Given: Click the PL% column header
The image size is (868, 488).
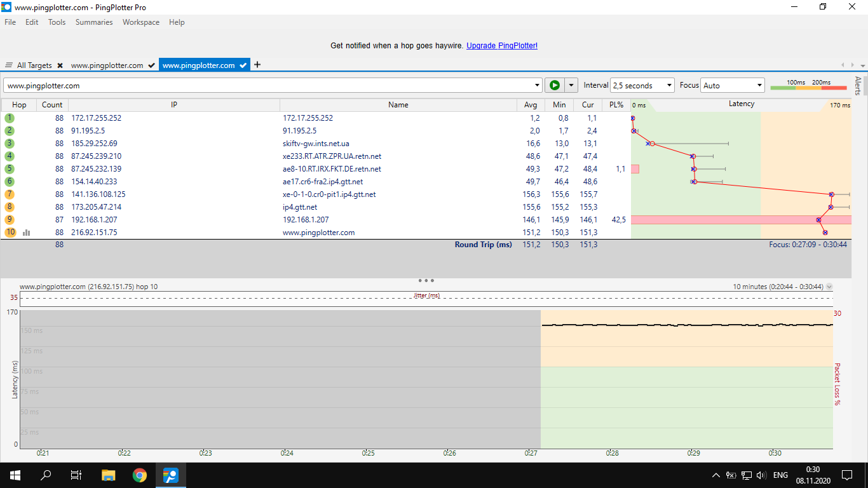Looking at the screenshot, I should tap(616, 105).
